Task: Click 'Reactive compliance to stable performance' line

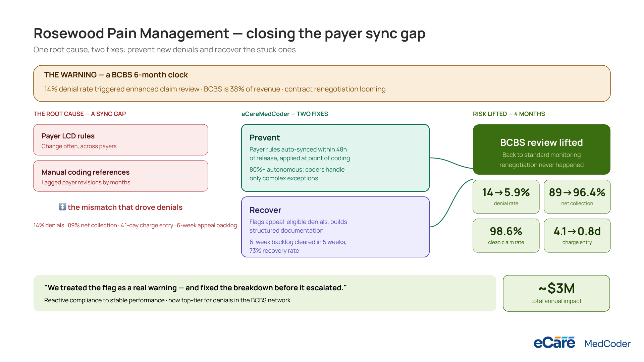Action: (x=167, y=300)
